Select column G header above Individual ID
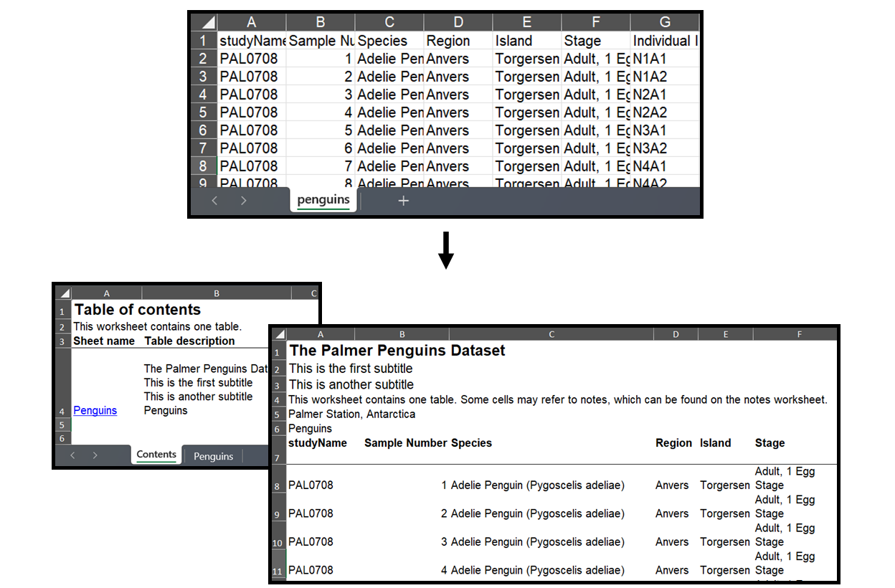 664,22
